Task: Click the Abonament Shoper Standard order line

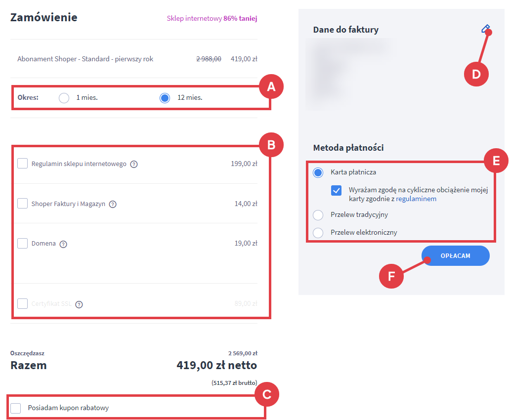Action: [x=85, y=59]
